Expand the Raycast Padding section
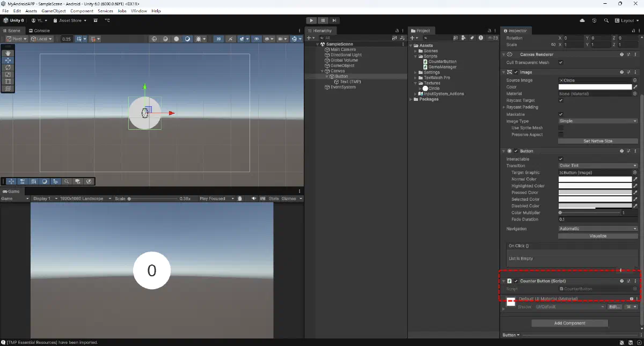644x346 pixels. pyautogui.click(x=503, y=107)
